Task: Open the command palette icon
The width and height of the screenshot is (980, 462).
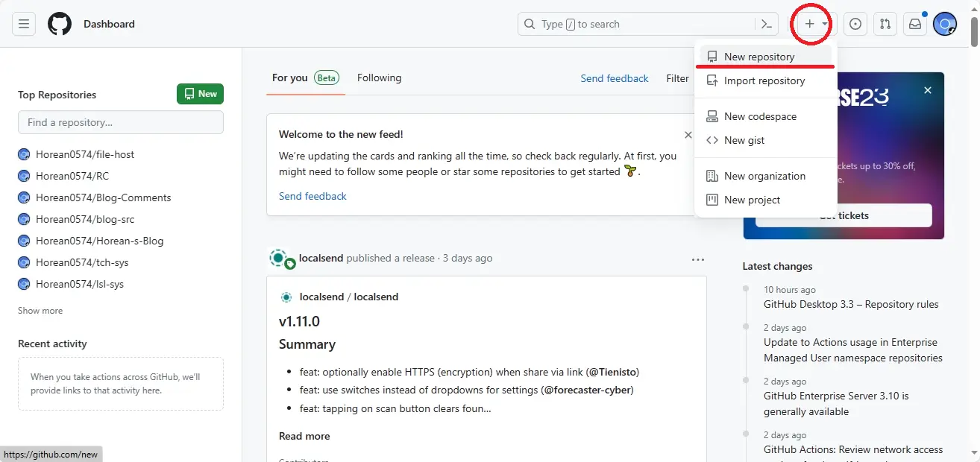Action: click(x=766, y=24)
